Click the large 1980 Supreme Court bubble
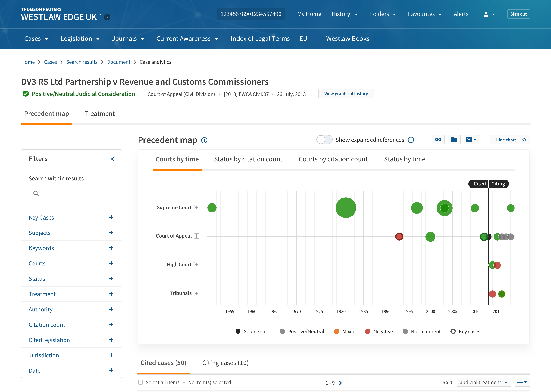 pos(346,208)
